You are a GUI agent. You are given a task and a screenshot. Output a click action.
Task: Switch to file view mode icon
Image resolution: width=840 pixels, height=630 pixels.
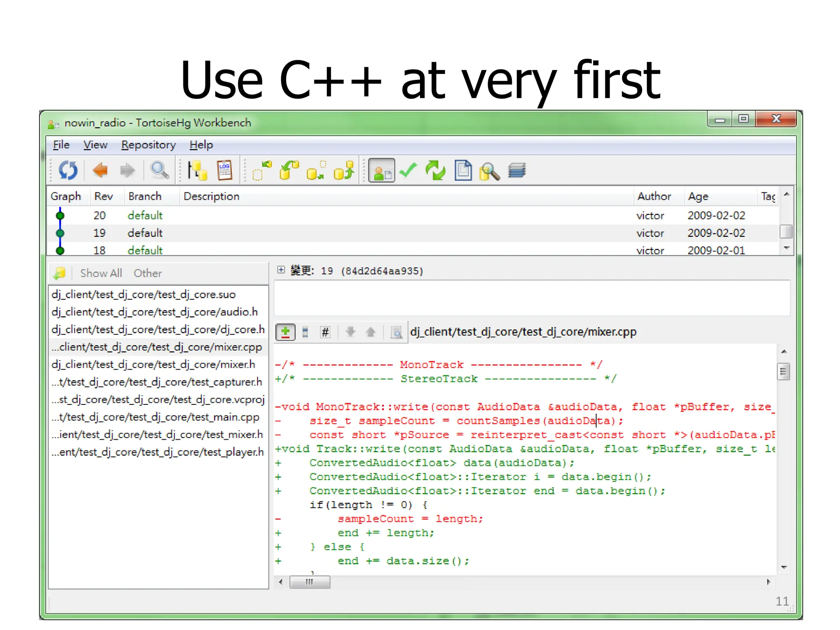(x=305, y=332)
